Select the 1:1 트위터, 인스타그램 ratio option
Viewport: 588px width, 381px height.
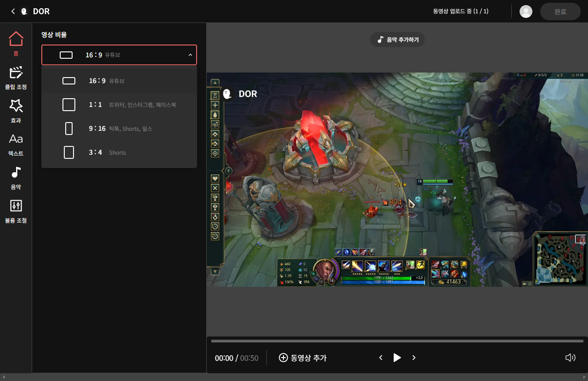click(x=119, y=105)
